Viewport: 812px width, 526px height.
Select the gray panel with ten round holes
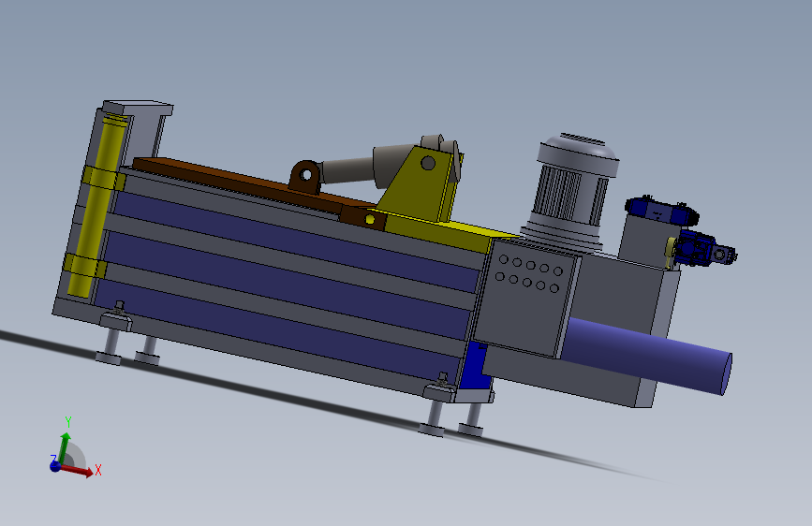coord(525,298)
